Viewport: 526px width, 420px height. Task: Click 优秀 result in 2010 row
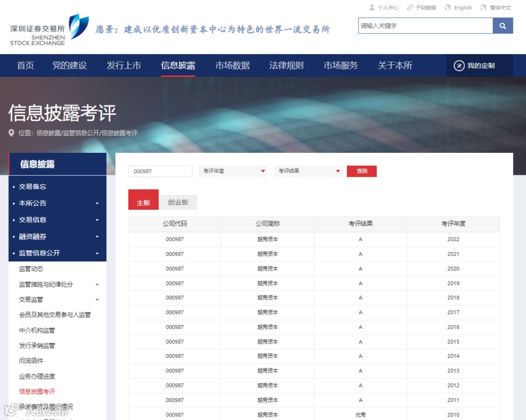[360, 415]
